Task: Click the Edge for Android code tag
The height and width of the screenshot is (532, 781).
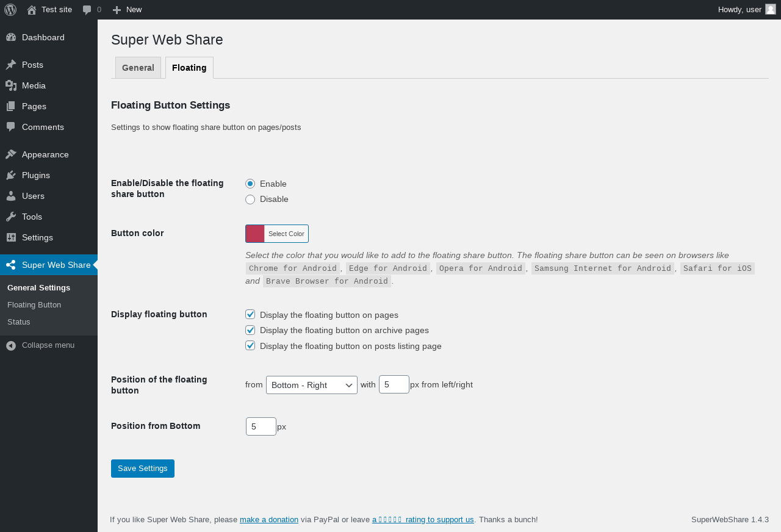Action: click(x=388, y=268)
